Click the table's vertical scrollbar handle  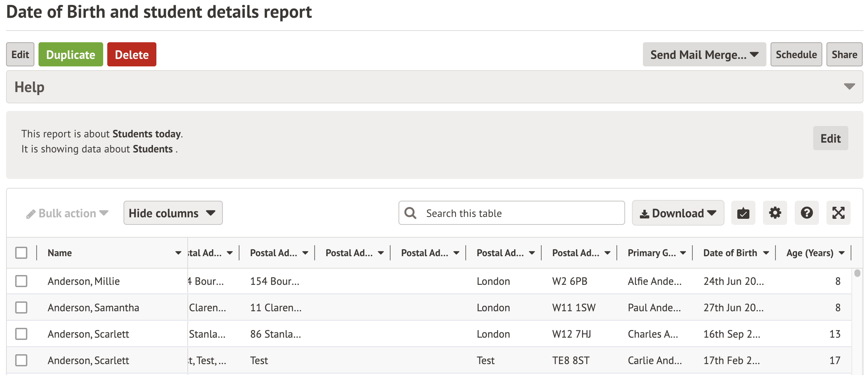click(x=857, y=273)
